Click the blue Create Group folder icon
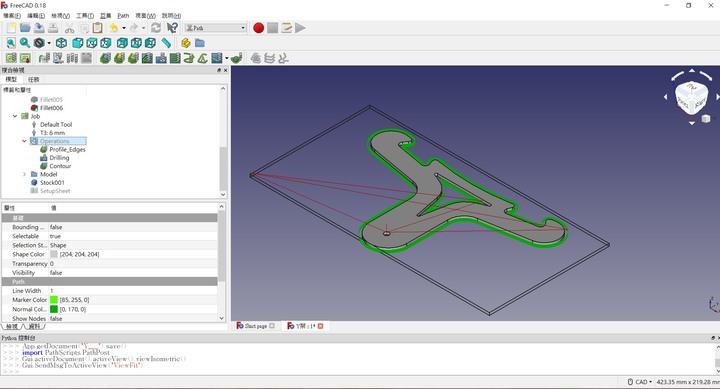This screenshot has height=389, width=720. click(200, 43)
